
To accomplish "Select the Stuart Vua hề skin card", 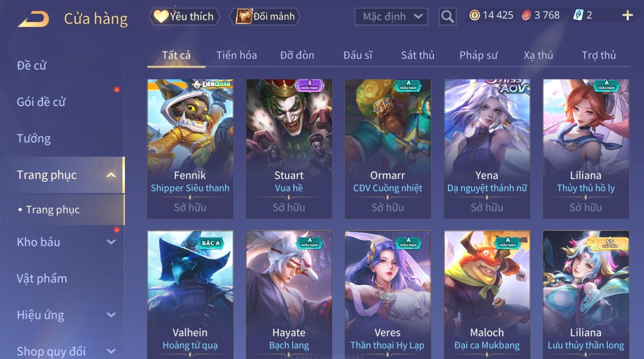I will (x=289, y=149).
